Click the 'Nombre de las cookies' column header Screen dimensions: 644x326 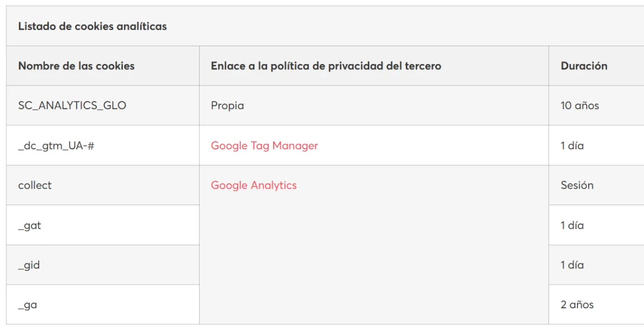[x=76, y=66]
